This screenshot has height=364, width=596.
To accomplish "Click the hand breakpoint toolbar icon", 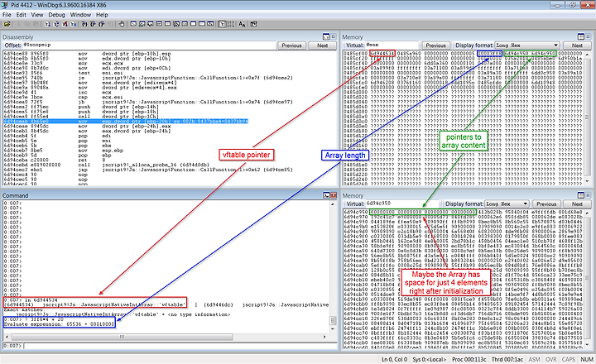I will click(x=122, y=24).
